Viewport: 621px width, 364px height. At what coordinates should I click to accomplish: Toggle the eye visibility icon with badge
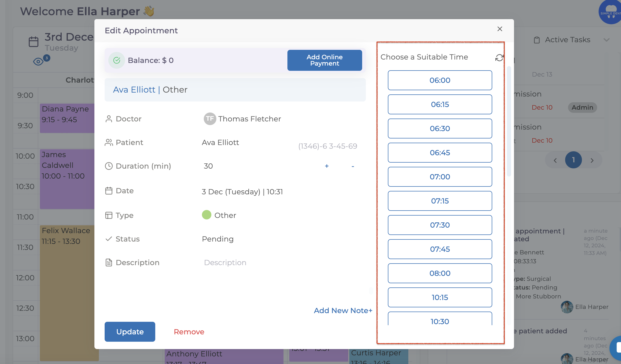(x=39, y=62)
